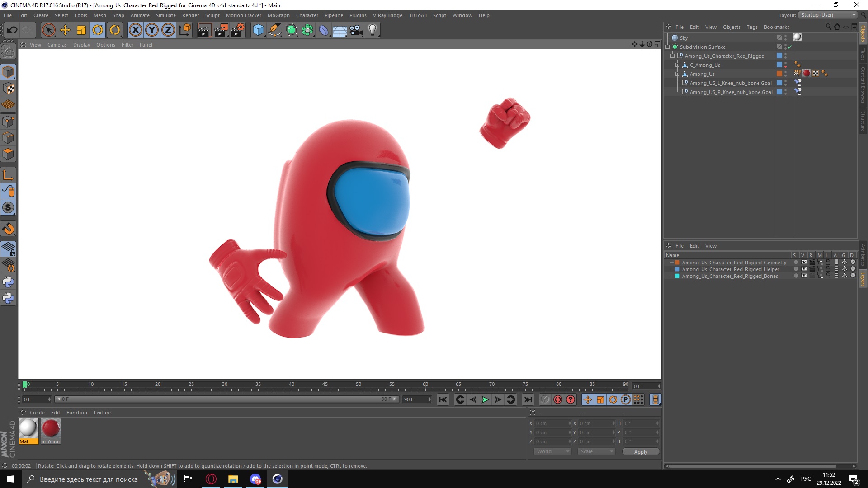
Task: Select red material tag on Among_Us
Action: [807, 73]
